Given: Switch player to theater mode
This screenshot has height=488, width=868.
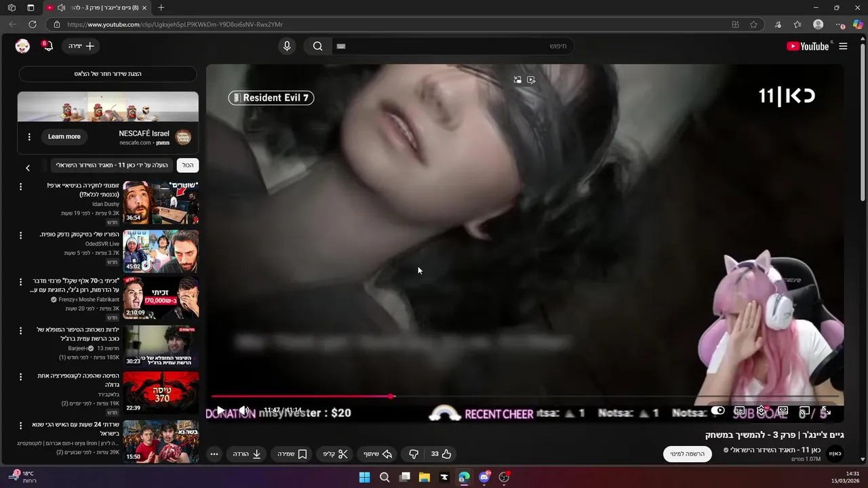Looking at the screenshot, I should point(783,411).
